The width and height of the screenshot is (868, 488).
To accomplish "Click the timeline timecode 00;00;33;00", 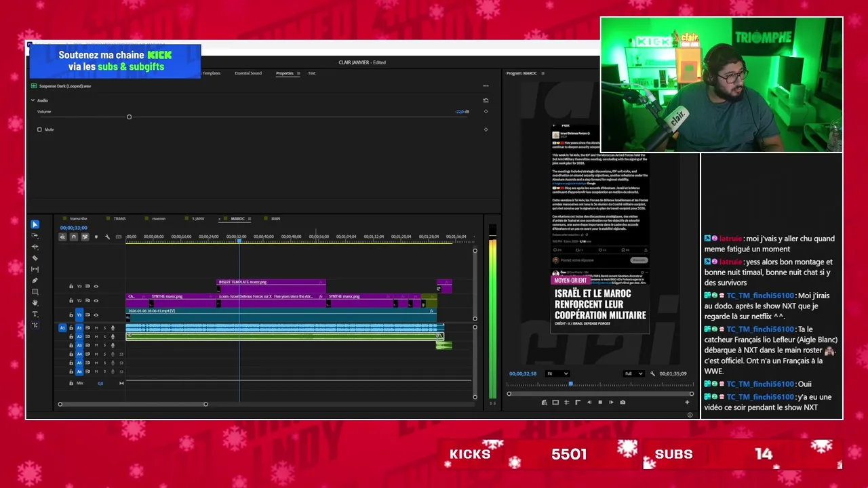I will 74,228.
